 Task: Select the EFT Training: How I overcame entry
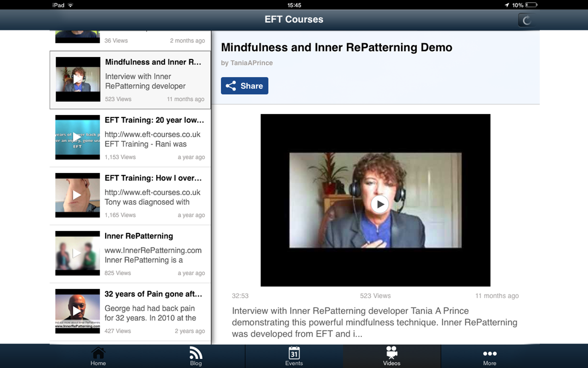click(x=130, y=195)
